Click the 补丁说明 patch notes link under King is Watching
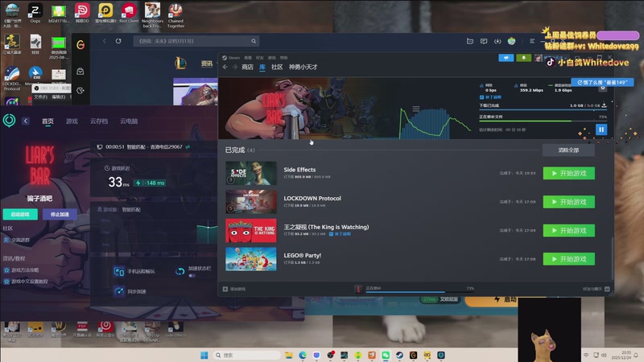The image size is (644, 362). pos(340,234)
